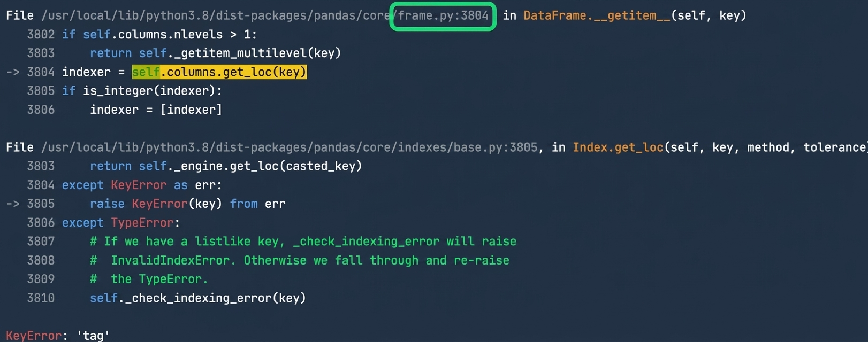Click the Index.get_loc function name
The image size is (868, 342).
tap(618, 147)
